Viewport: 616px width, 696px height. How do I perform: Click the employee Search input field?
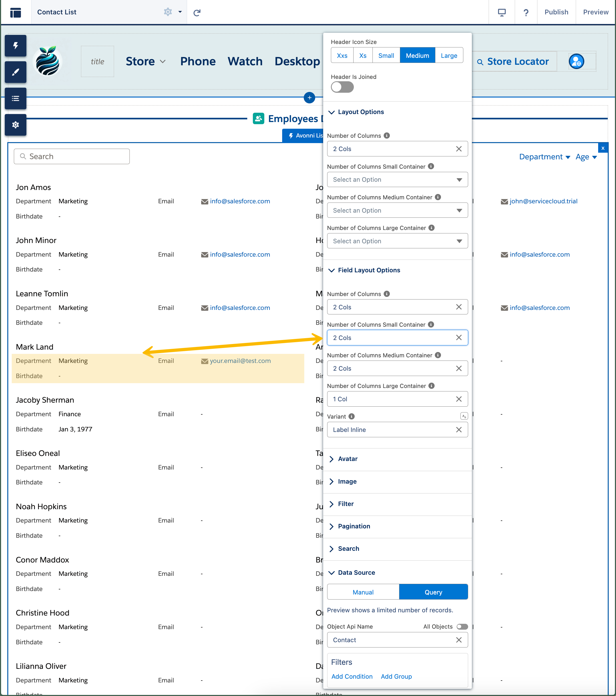pyautogui.click(x=72, y=156)
